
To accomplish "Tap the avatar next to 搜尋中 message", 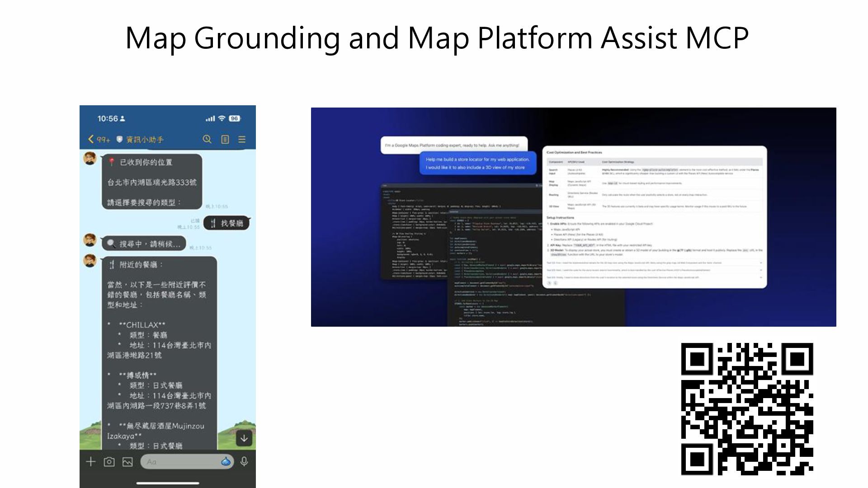I will pos(90,240).
